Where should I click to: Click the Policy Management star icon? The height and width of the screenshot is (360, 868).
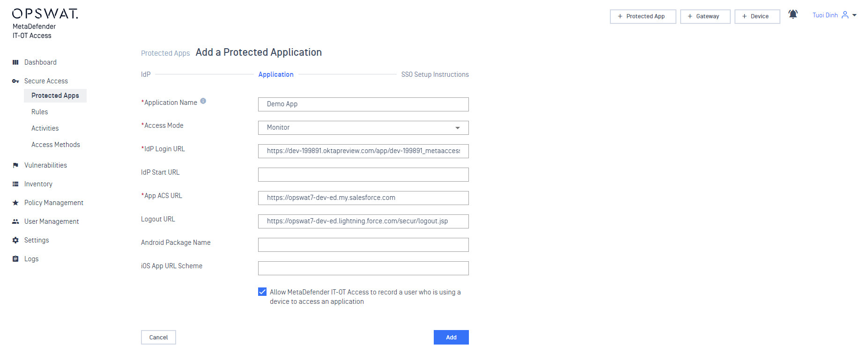click(15, 203)
